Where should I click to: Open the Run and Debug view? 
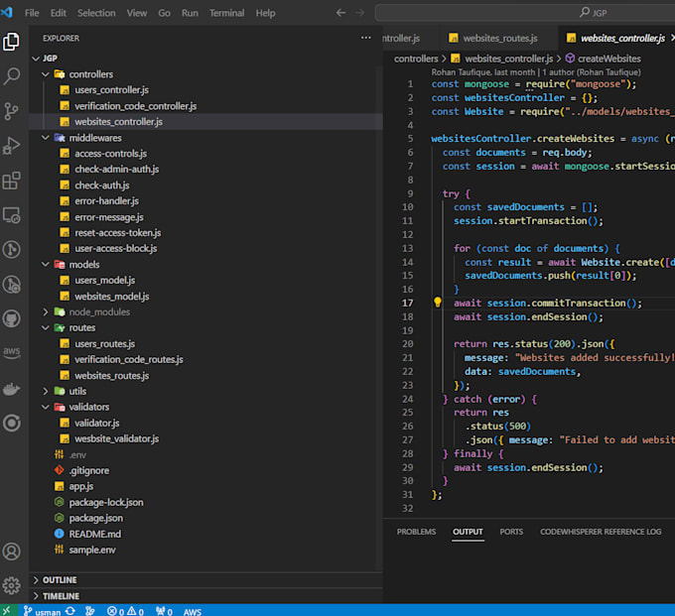[12, 146]
